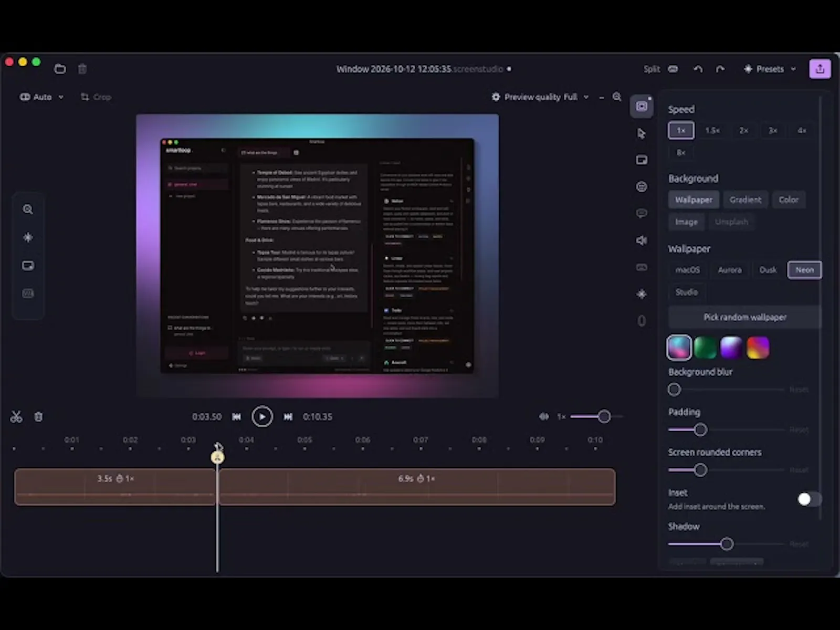
Task: Click the purple export share button
Action: 820,69
